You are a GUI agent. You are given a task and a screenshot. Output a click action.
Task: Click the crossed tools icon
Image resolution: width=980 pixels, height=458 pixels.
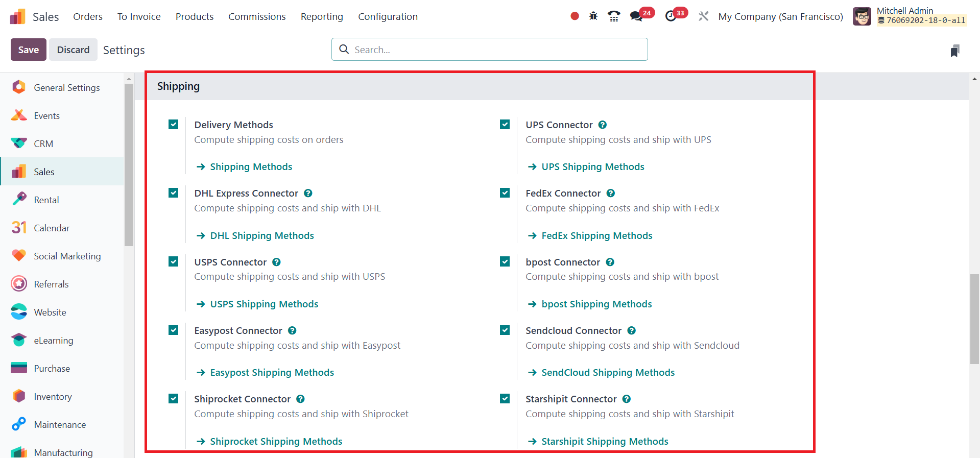pyautogui.click(x=704, y=16)
